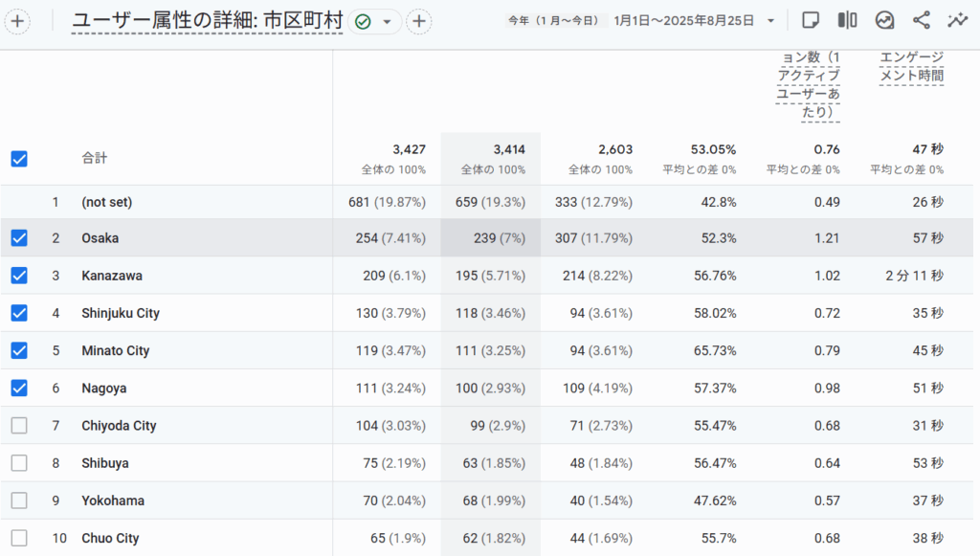The width and height of the screenshot is (980, 556).
Task: Select the Shibuya row's user count cell
Action: [x=388, y=463]
